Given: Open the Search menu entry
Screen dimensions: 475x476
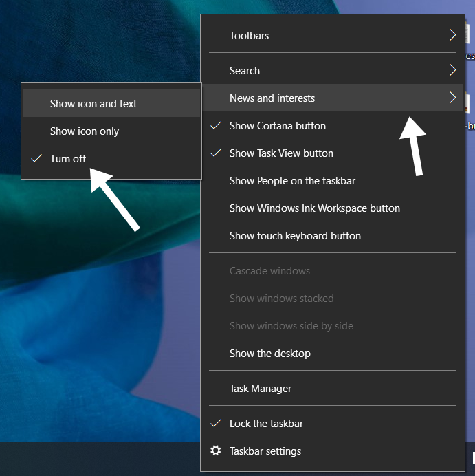Looking at the screenshot, I should pyautogui.click(x=333, y=70).
